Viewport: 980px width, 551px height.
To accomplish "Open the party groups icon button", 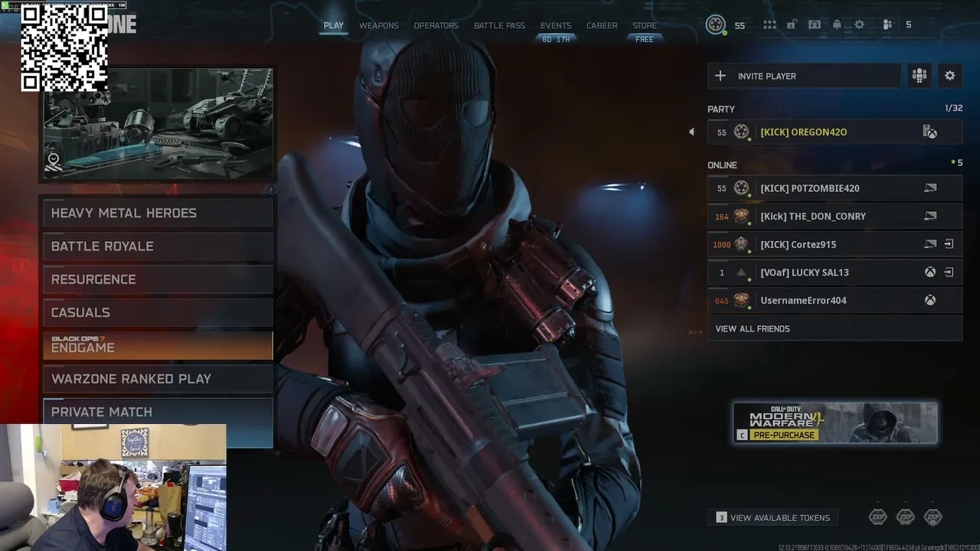I will [920, 76].
